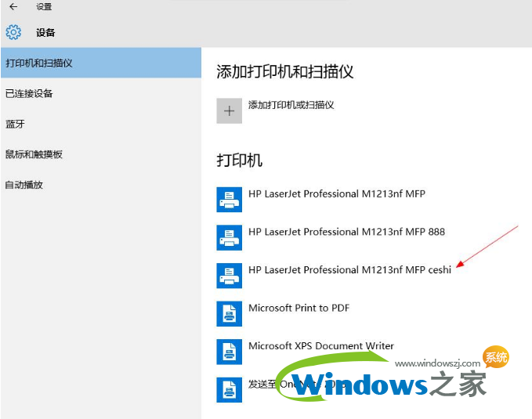The width and height of the screenshot is (532, 419).
Task: Click the HP LaserJet MFP 888 printer icon
Action: [230, 237]
